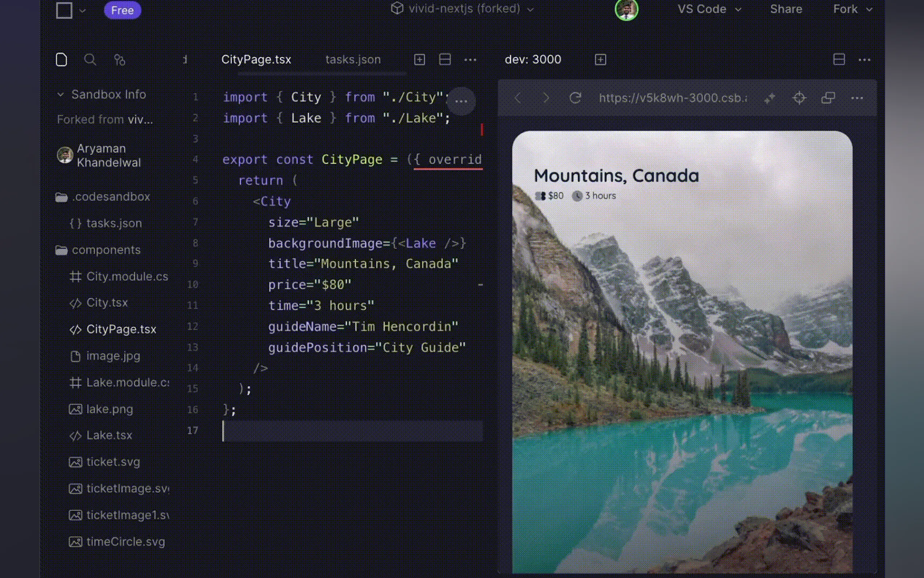
Task: Split the editor panel layout
Action: pyautogui.click(x=445, y=60)
